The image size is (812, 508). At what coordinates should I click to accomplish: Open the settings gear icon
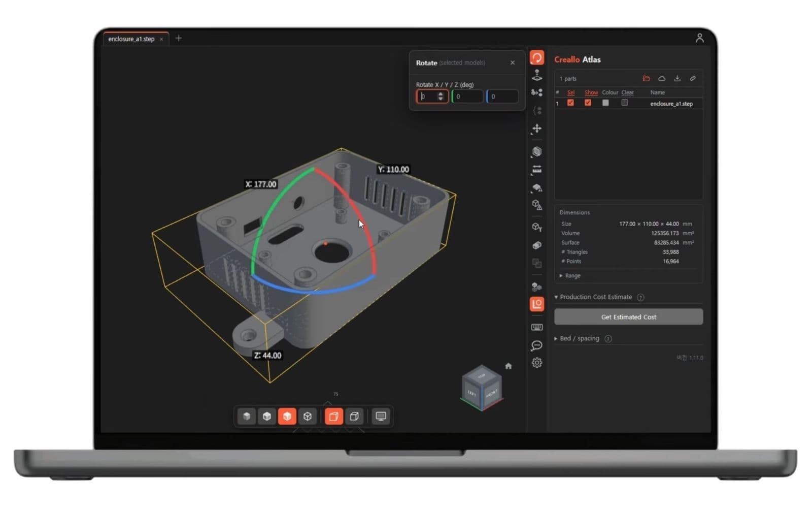click(x=536, y=363)
